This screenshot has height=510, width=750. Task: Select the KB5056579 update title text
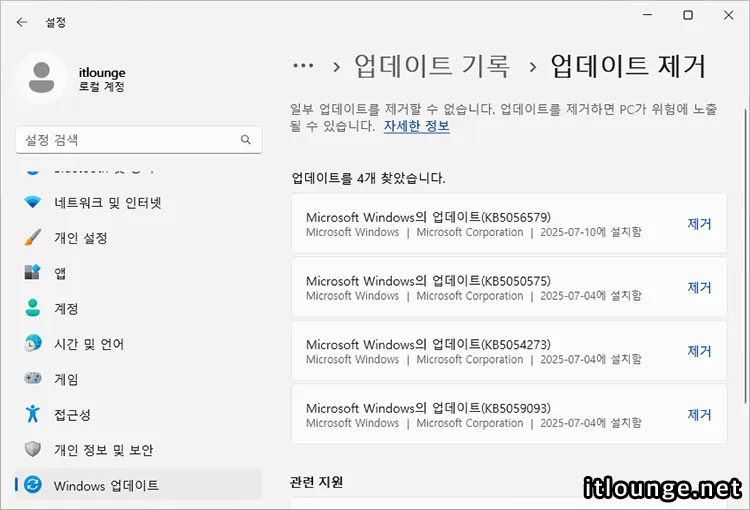point(428,217)
